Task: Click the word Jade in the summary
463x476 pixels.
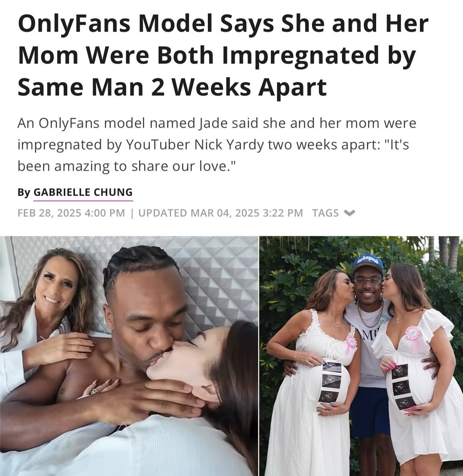Action: 210,123
